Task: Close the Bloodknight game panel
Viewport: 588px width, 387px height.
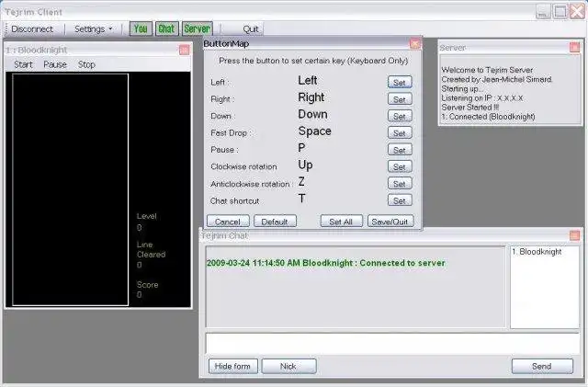Action: tap(184, 50)
